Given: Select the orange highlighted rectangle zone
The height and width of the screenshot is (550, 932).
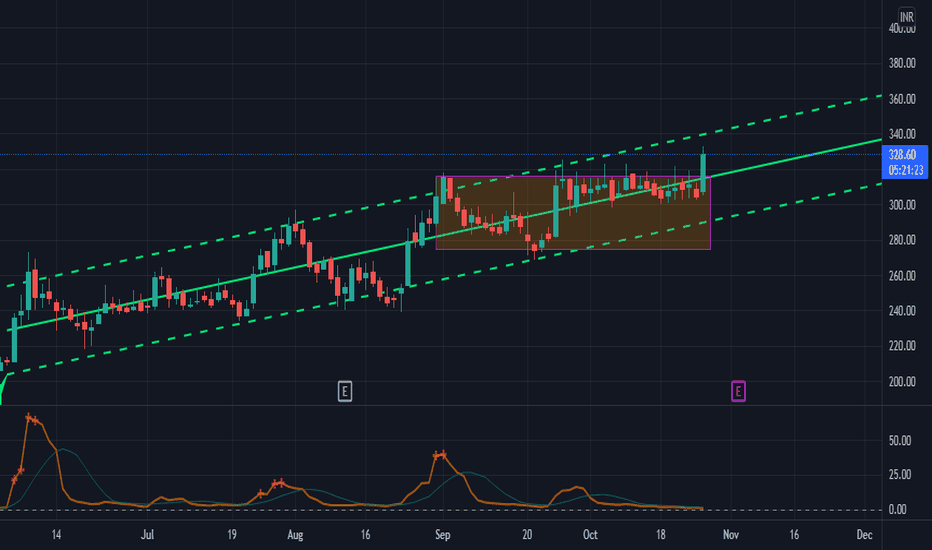Looking at the screenshot, I should click(x=573, y=212).
